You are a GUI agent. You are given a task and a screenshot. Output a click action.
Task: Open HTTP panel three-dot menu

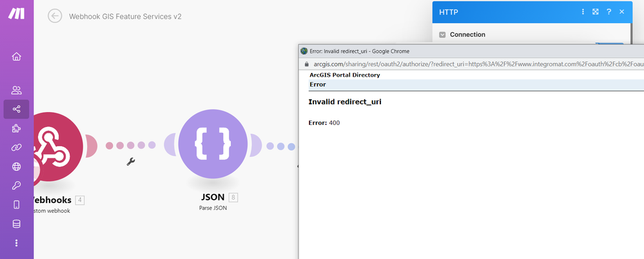(583, 12)
